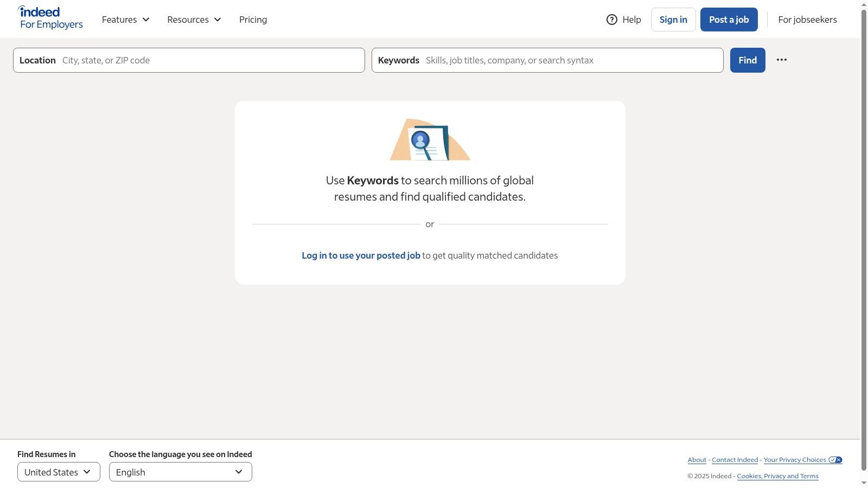The width and height of the screenshot is (868, 488).
Task: Click the resume search illustration
Action: click(430, 139)
